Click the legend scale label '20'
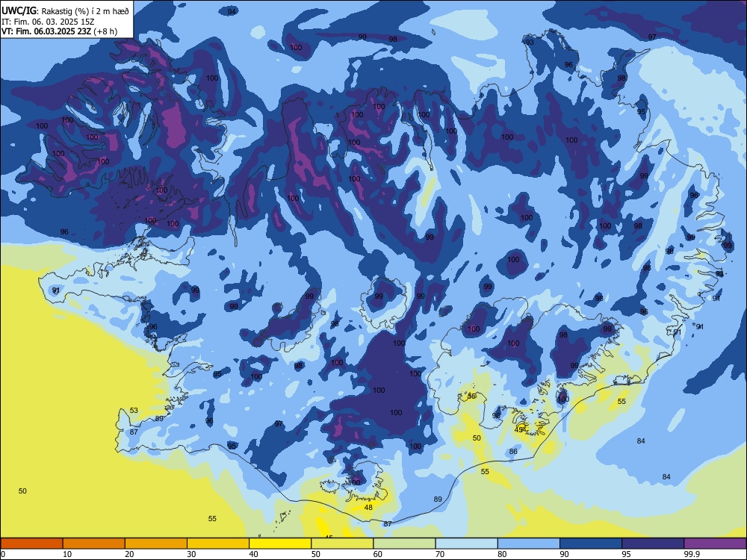Viewport: 747px width, 560px height. coord(129,554)
